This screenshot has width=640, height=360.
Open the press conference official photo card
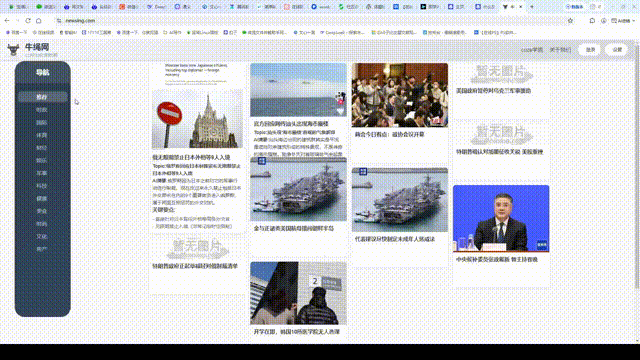click(x=501, y=218)
